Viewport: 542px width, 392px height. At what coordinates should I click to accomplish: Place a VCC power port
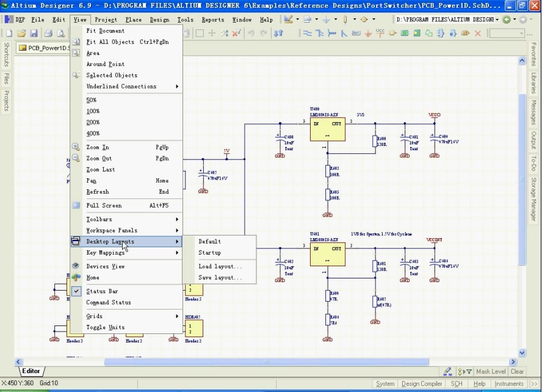[x=380, y=33]
